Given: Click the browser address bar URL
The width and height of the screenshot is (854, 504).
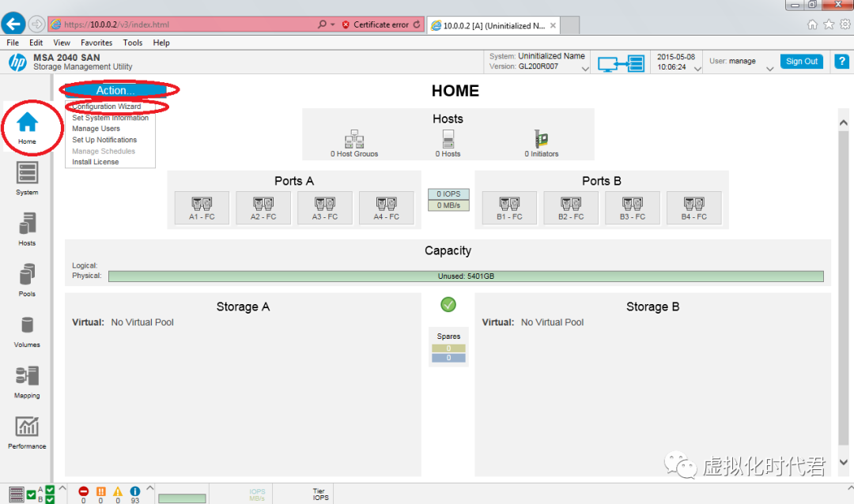Looking at the screenshot, I should 116,24.
